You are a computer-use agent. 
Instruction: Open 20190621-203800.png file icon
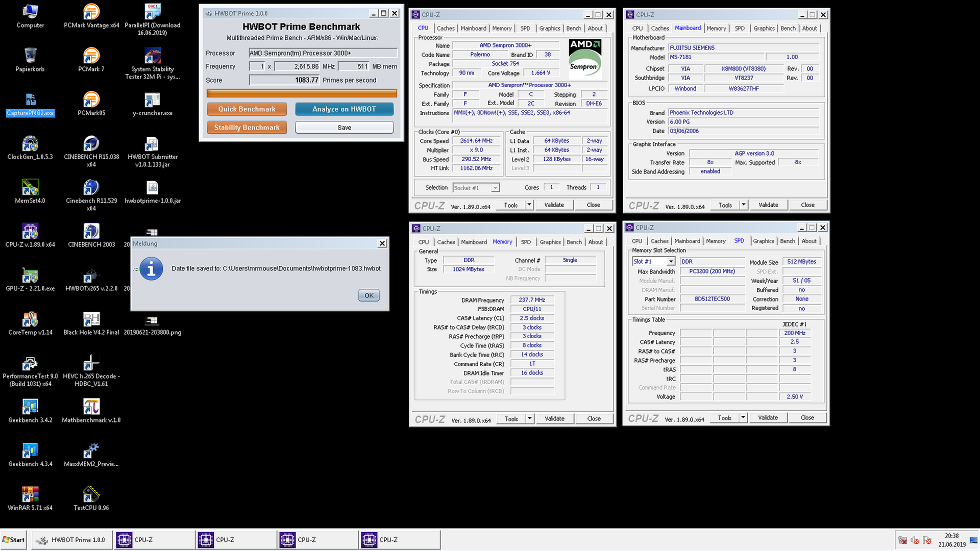(x=153, y=325)
